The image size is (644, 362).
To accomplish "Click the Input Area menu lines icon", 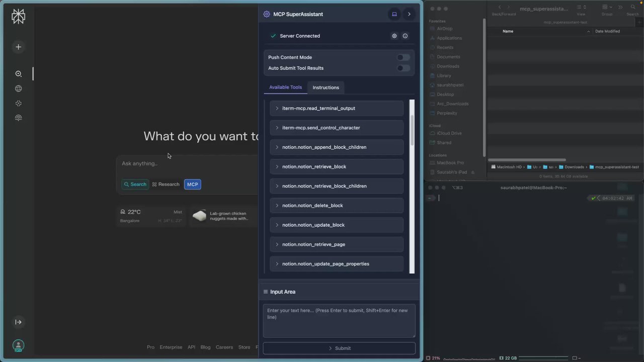I will [266, 292].
